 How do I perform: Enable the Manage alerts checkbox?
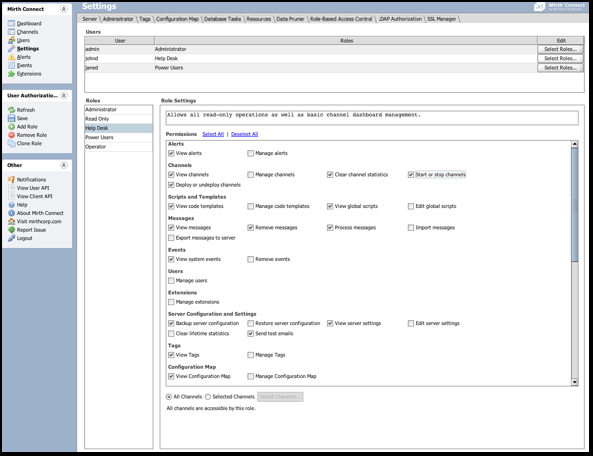250,153
